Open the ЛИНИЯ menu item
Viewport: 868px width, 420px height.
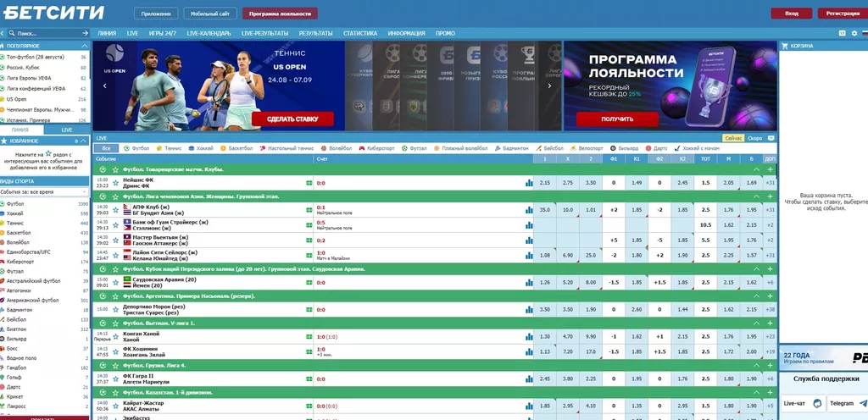[107, 33]
